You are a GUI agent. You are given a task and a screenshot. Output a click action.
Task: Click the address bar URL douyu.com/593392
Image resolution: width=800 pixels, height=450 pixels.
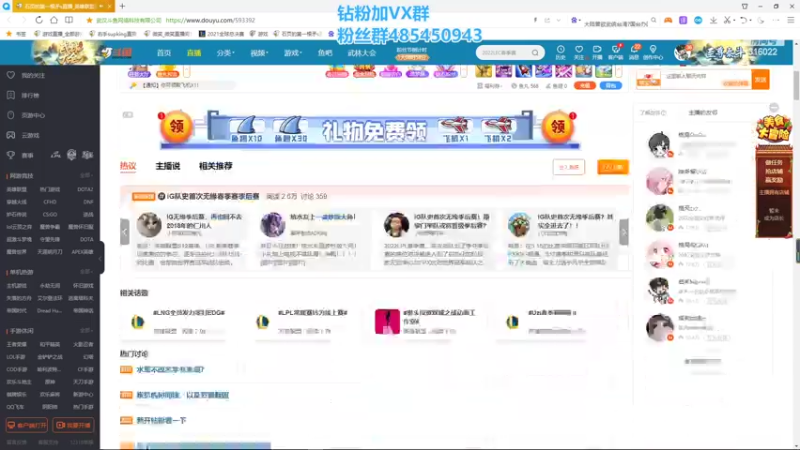210,20
